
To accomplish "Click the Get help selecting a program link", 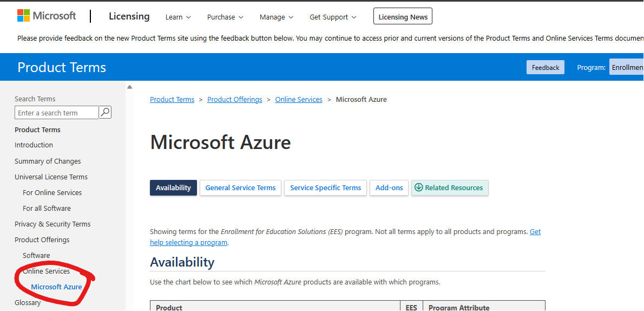I will (189, 242).
